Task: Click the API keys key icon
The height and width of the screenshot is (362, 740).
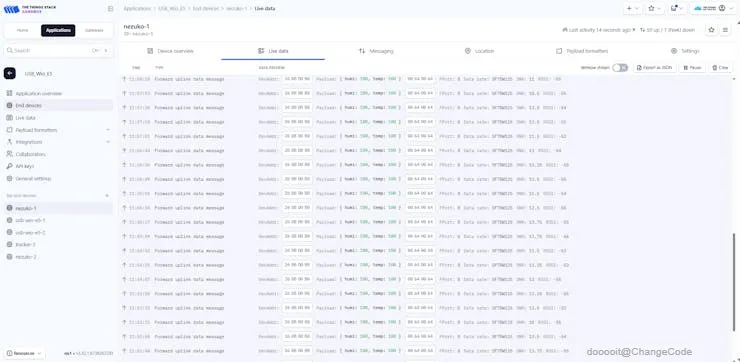Action: point(9,166)
